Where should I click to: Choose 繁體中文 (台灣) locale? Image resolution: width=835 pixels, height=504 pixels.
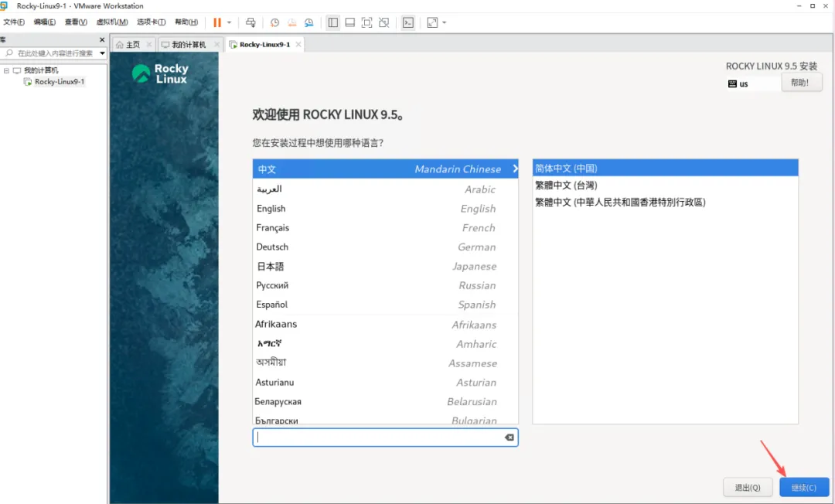pos(665,186)
